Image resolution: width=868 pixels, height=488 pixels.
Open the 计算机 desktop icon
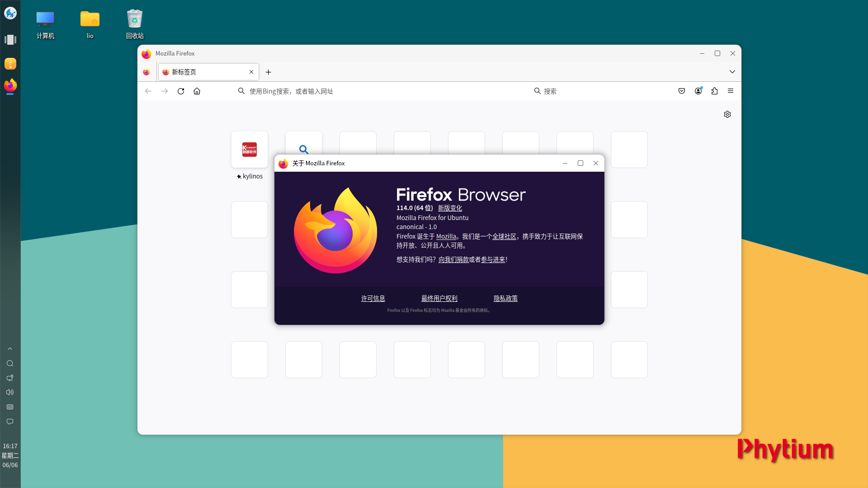point(45,25)
